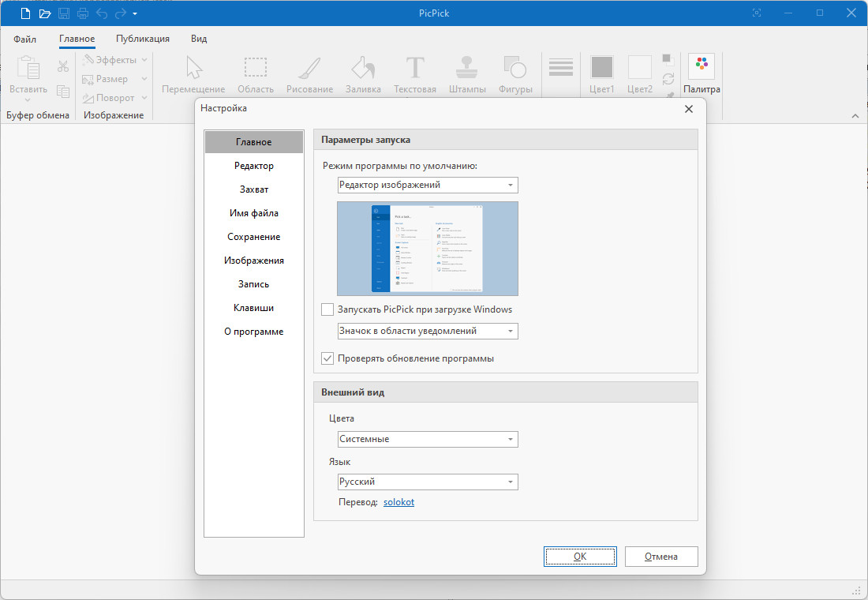Close the Настройка dialog with X

689,109
